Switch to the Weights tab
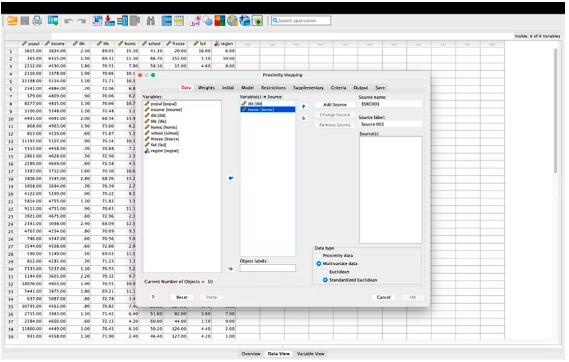The image size is (569, 362). coord(206,88)
